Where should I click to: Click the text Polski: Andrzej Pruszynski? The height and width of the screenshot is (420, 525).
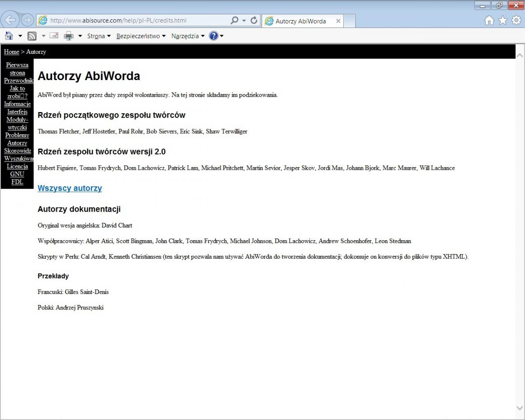tap(70, 308)
